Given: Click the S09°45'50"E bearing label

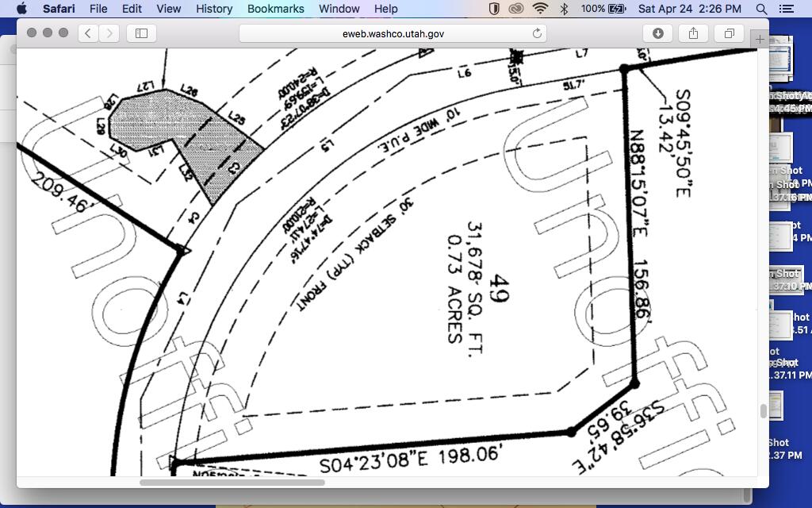Looking at the screenshot, I should pos(683,143).
